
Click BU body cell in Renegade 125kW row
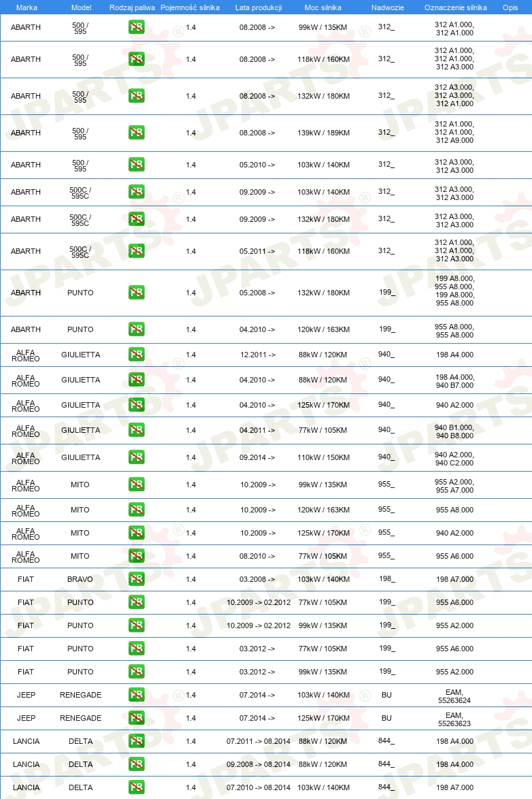click(x=387, y=718)
